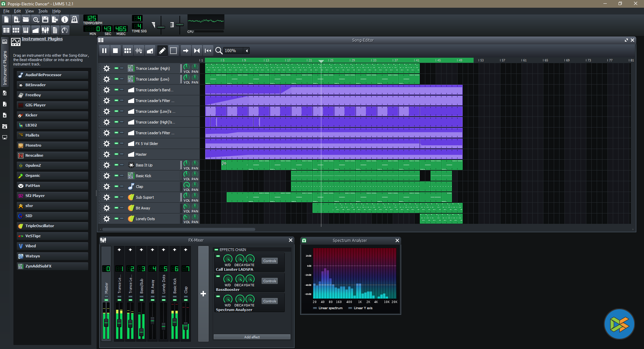Stop song playback in Song-Editor
644x349 pixels.
tap(115, 51)
